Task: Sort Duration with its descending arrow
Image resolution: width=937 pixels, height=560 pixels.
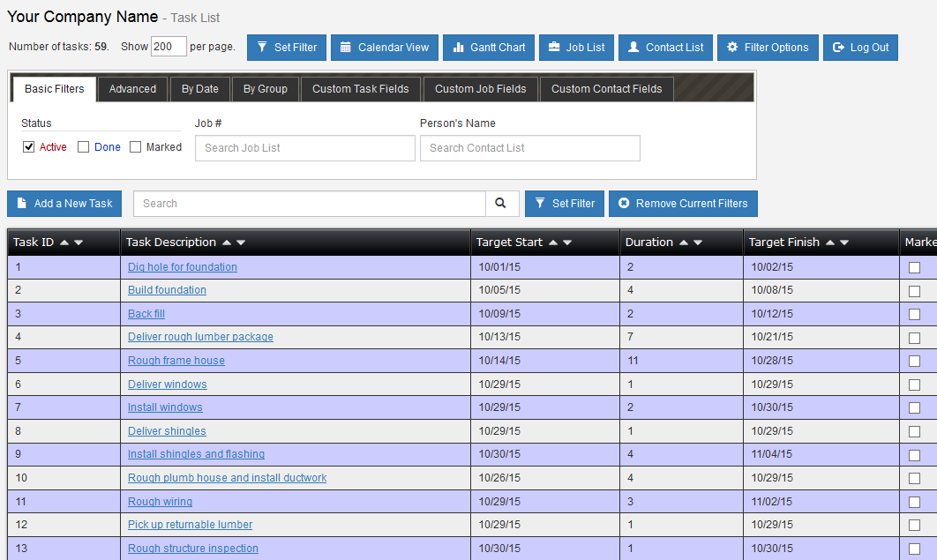Action: click(698, 242)
